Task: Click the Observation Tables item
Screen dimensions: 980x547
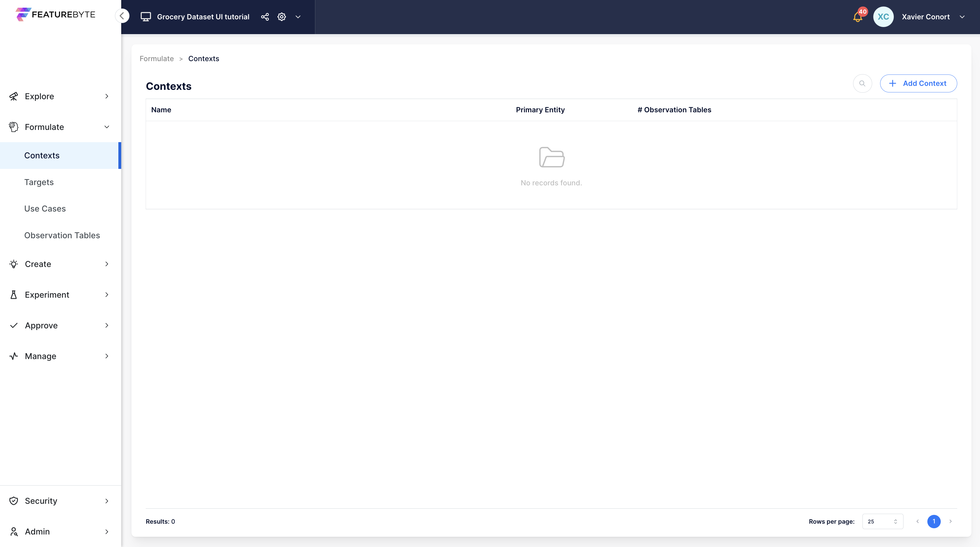Action: [x=62, y=235]
